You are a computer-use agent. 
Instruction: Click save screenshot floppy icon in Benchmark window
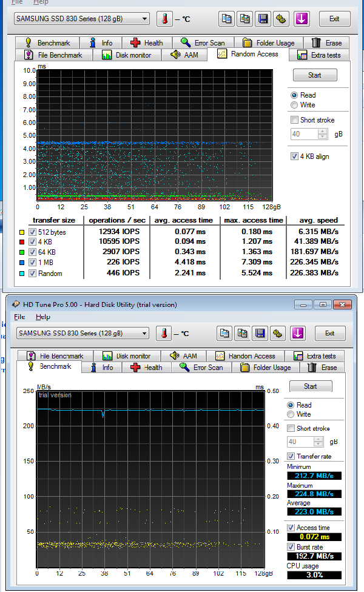tap(260, 333)
